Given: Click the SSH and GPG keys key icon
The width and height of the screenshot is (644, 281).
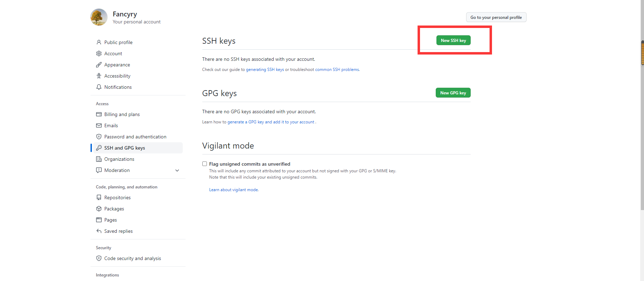Looking at the screenshot, I should (99, 148).
